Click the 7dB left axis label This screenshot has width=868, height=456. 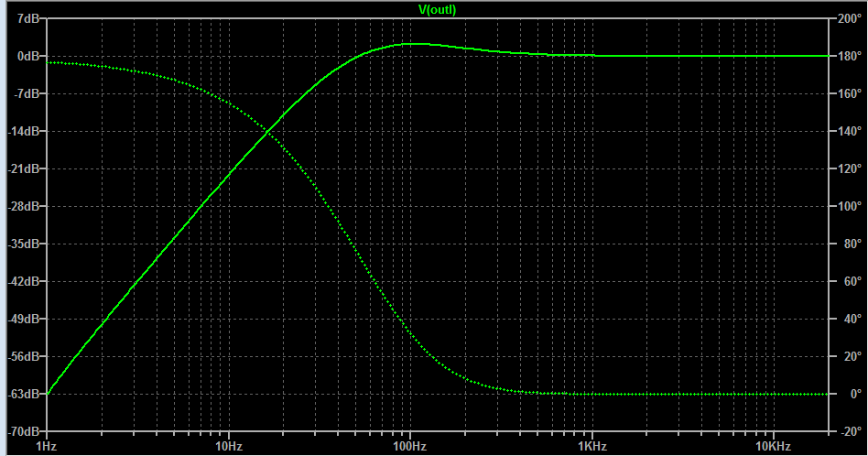[28, 19]
